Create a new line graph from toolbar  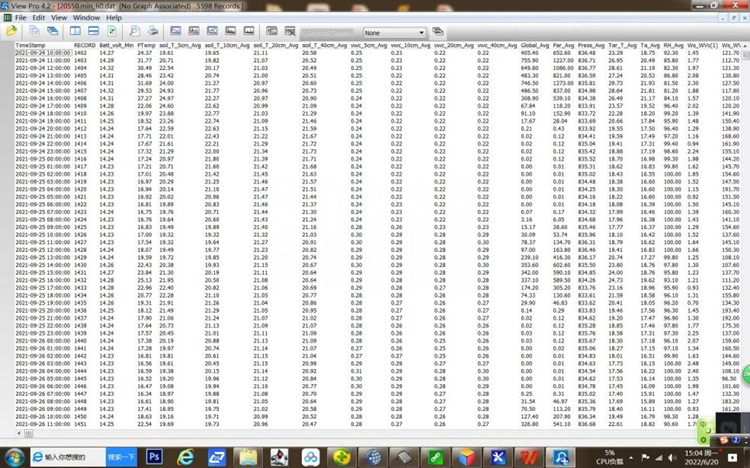point(176,31)
